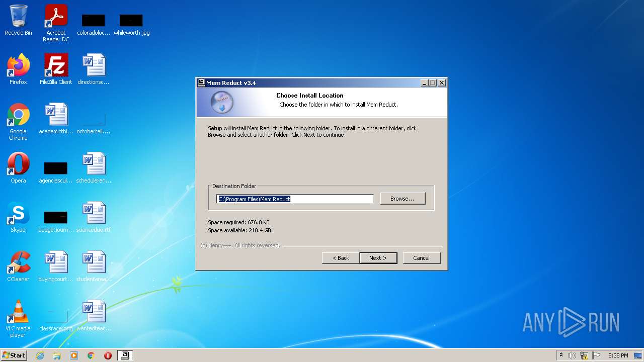Image resolution: width=644 pixels, height=362 pixels.
Task: Open the Opera desktop shortcut
Action: point(18,168)
